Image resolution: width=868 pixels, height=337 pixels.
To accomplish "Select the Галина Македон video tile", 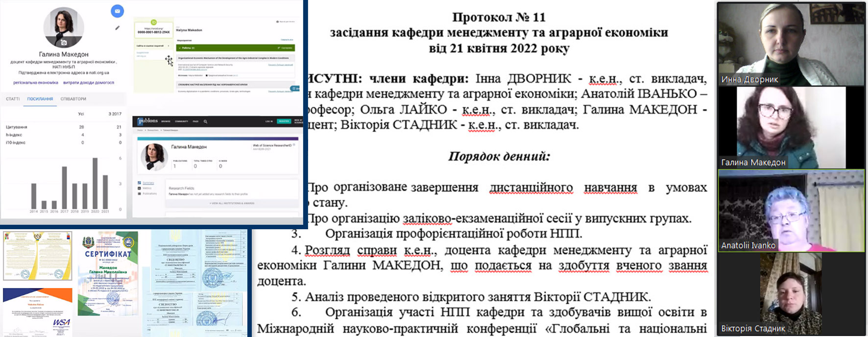I will point(792,128).
